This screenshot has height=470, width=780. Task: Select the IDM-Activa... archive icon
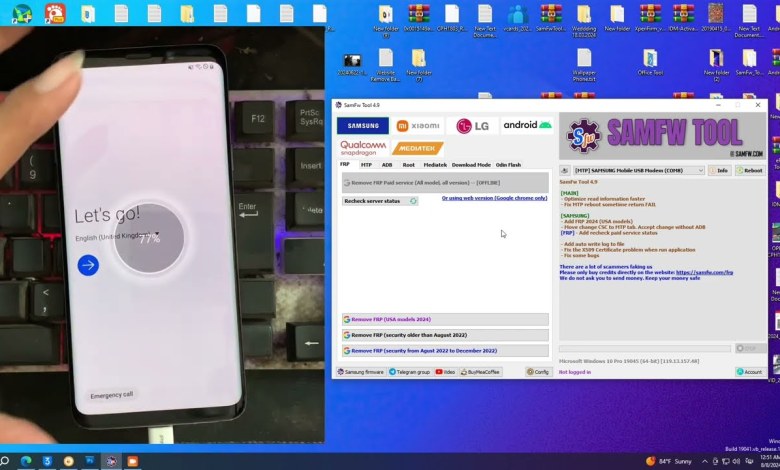[x=683, y=19]
